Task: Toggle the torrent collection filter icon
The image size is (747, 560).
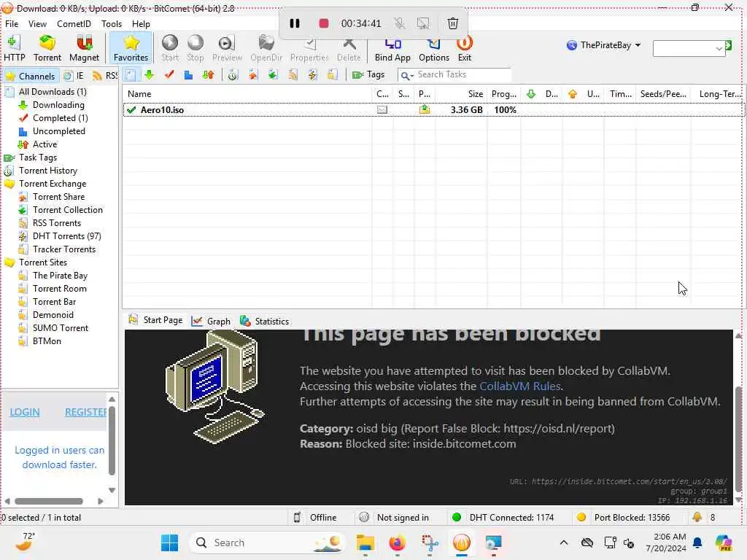Action: [273, 75]
